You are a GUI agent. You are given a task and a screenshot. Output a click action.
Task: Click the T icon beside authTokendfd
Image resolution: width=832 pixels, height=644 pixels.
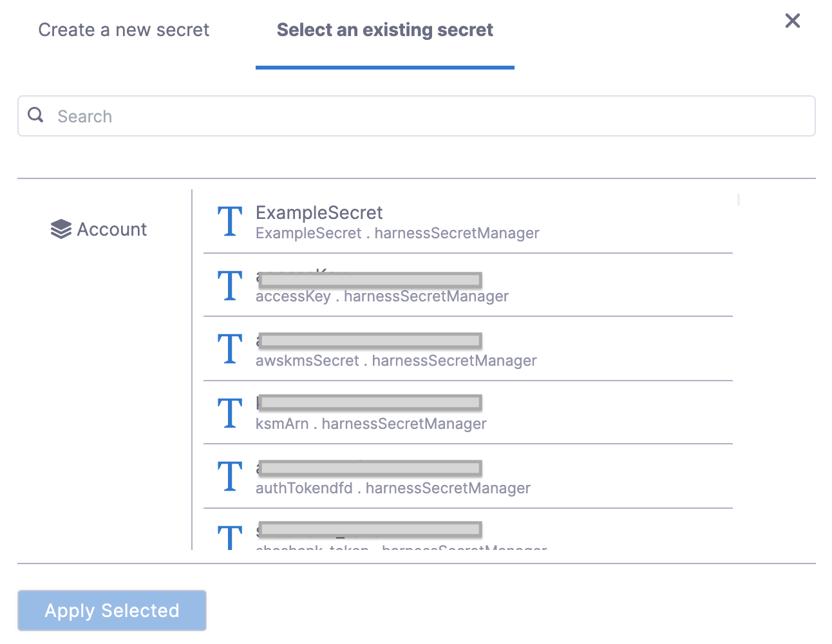point(230,476)
